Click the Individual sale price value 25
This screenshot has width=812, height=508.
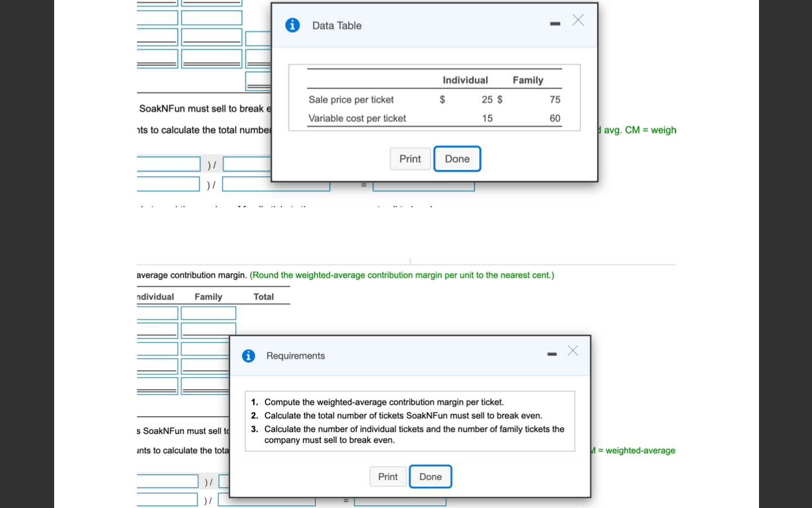(487, 99)
